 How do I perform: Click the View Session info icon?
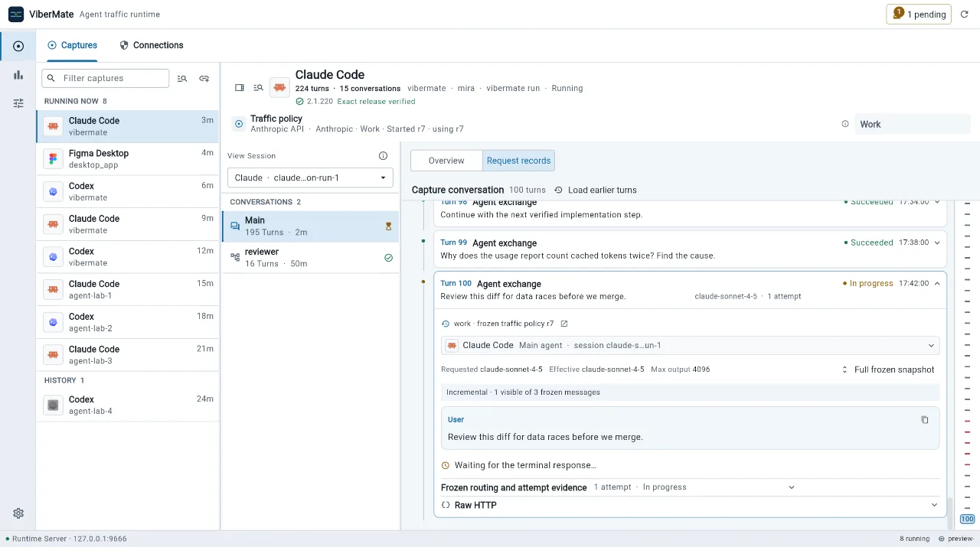[x=384, y=156]
